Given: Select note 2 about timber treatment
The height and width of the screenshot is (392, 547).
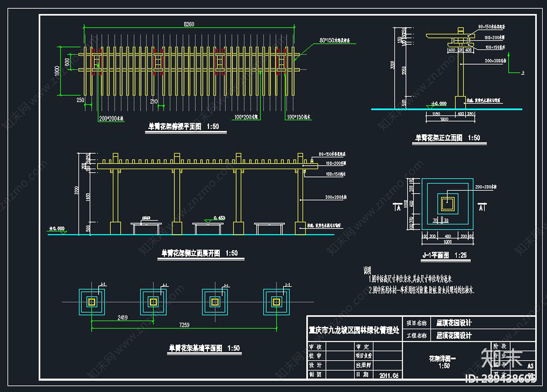Looking at the screenshot, I should tap(422, 290).
